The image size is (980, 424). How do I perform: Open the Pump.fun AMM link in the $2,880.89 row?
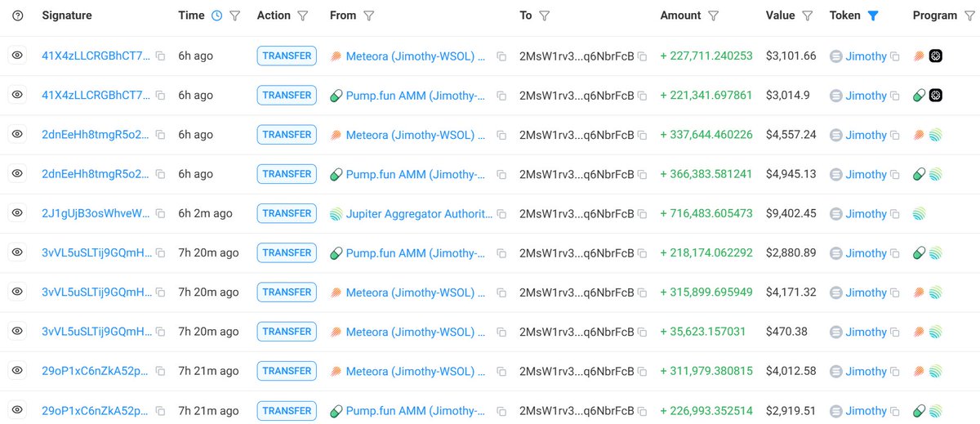tap(416, 253)
